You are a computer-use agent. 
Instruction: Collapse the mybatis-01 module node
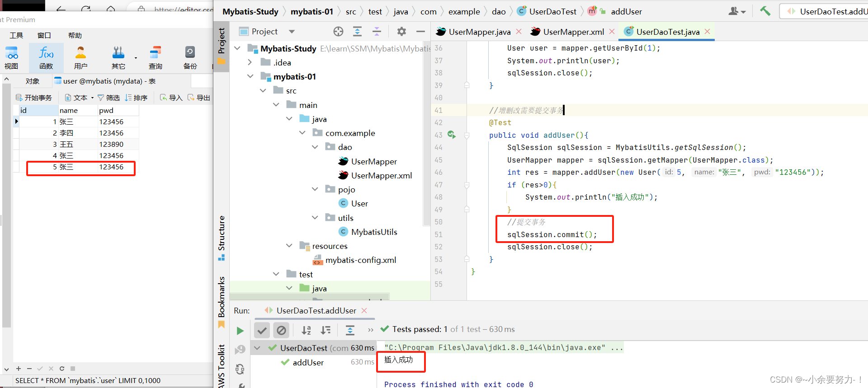(x=250, y=76)
